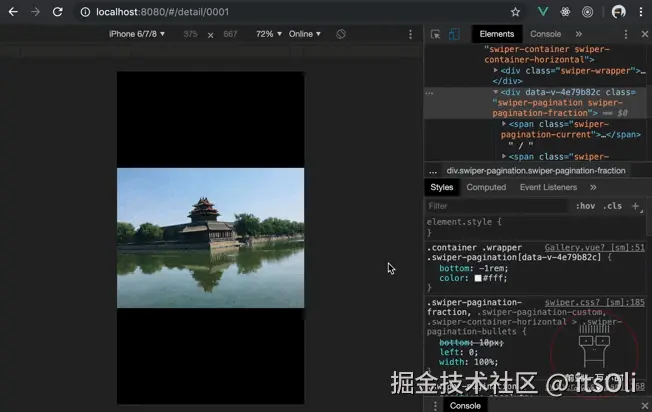
Task: Open the DevTools customize three-dot menu
Action: click(x=626, y=34)
